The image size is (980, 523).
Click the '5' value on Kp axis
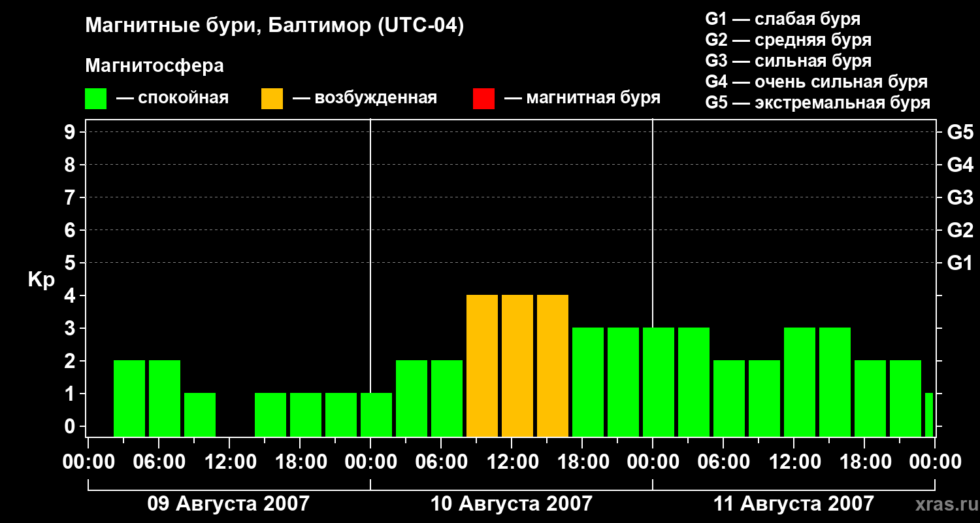tap(71, 263)
